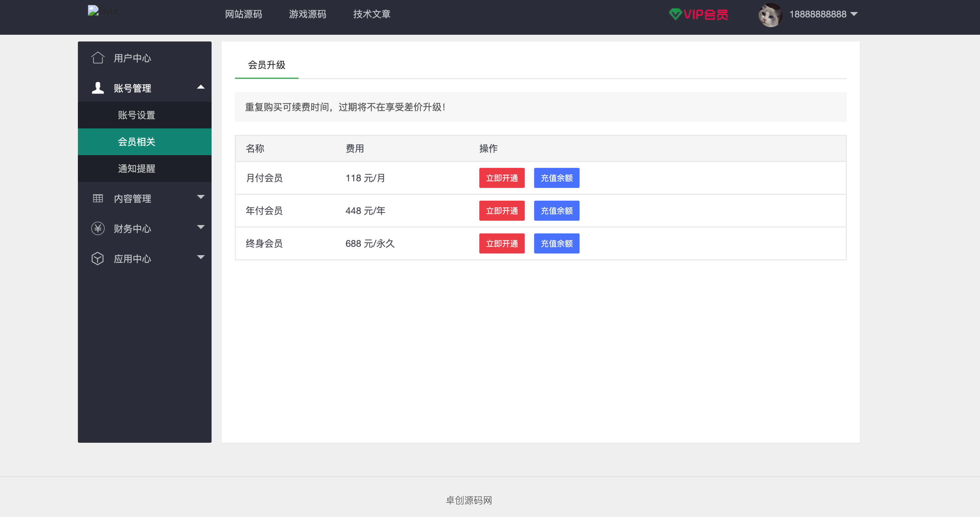Click 立即开通 for 月付会员
The width and height of the screenshot is (980, 517).
[x=502, y=178]
